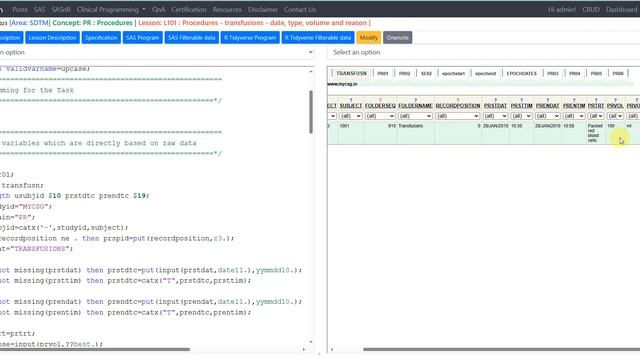640x360 pixels.
Task: Go to the QnA page
Action: [158, 9]
